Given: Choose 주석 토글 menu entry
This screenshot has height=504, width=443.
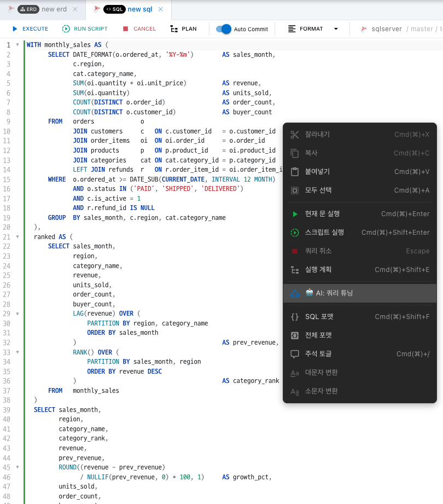Looking at the screenshot, I should pyautogui.click(x=359, y=354).
